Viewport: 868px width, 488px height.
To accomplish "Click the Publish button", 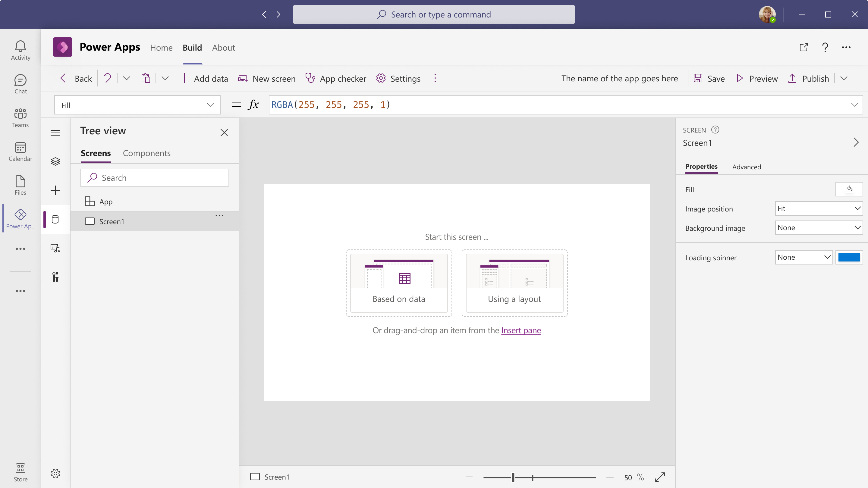I will pos(809,78).
